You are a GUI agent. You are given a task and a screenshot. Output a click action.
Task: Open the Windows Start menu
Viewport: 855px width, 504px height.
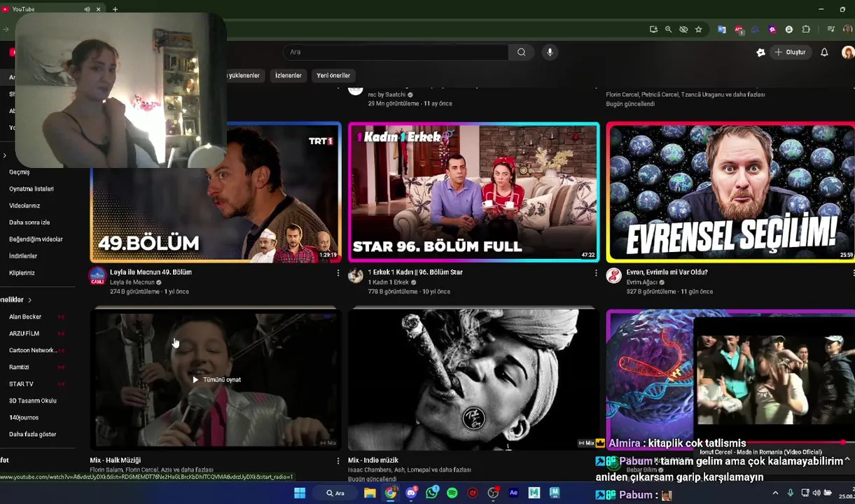pyautogui.click(x=300, y=493)
